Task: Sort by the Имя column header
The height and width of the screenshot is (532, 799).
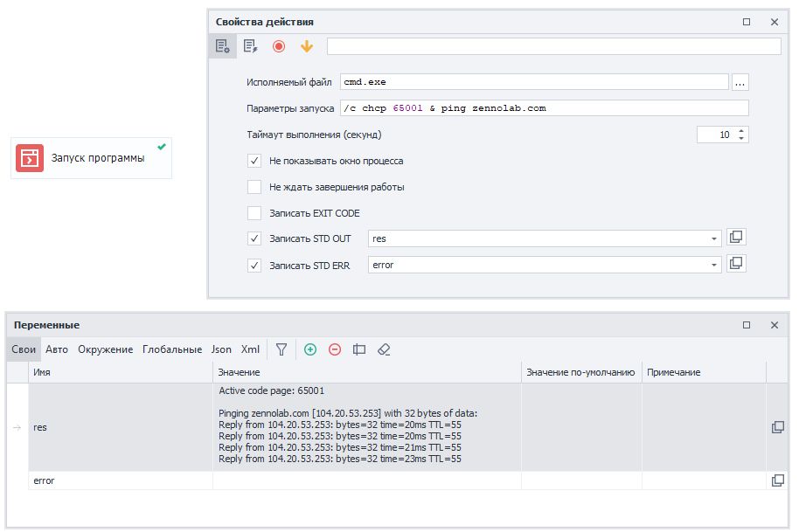Action: coord(121,372)
